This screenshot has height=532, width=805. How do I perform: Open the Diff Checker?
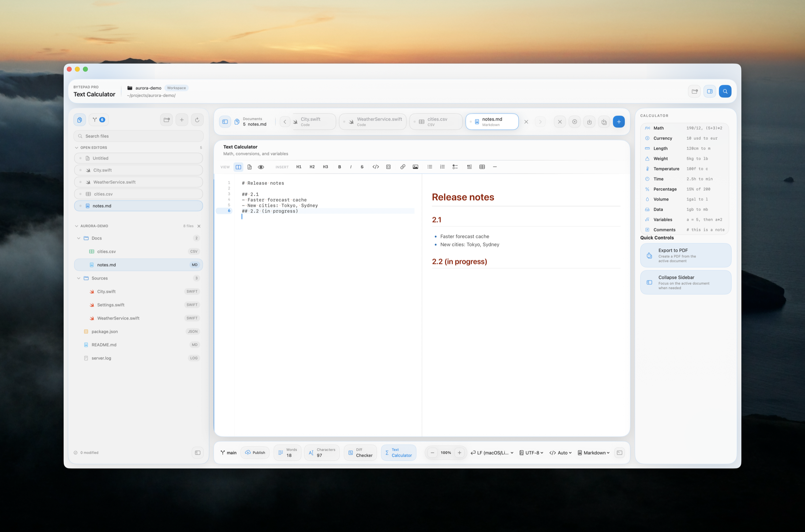[360, 453]
